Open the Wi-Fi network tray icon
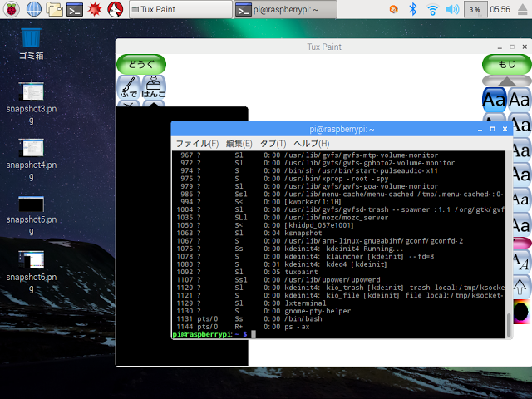Viewport: 532px width, 399px height. (x=432, y=9)
